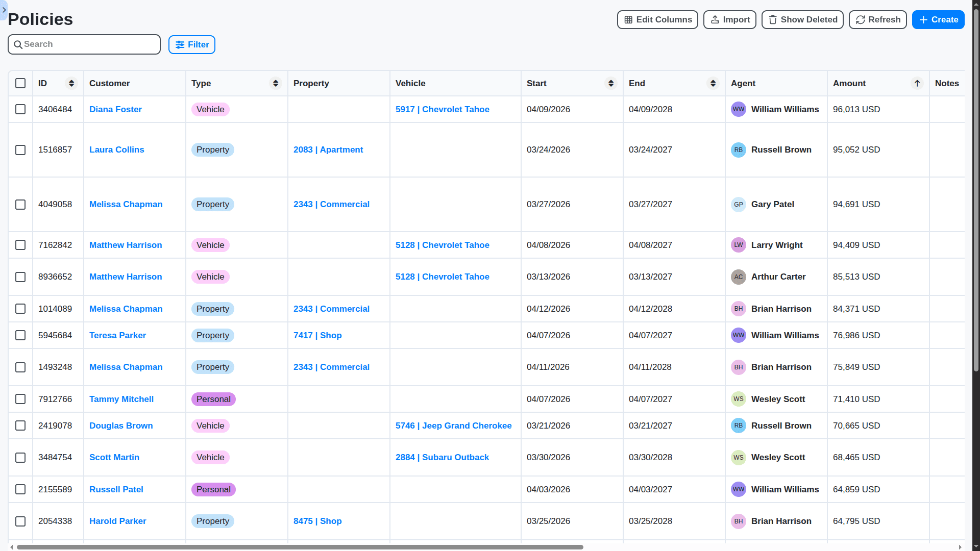The width and height of the screenshot is (980, 551).
Task: Click the Edit Columns grid icon
Action: point(629,19)
